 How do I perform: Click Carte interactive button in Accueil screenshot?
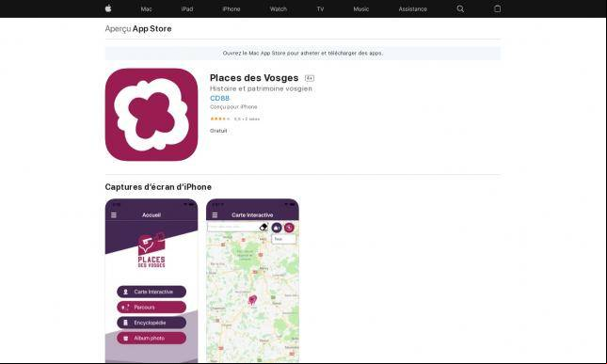coord(152,292)
